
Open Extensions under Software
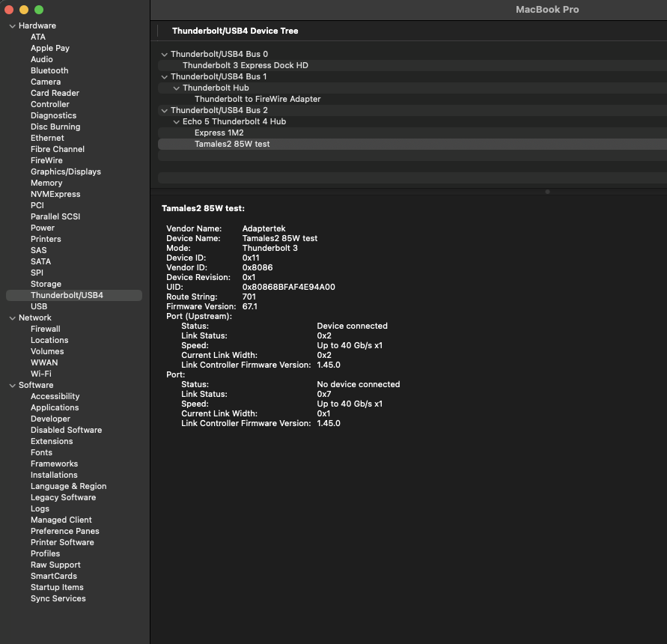(x=52, y=441)
